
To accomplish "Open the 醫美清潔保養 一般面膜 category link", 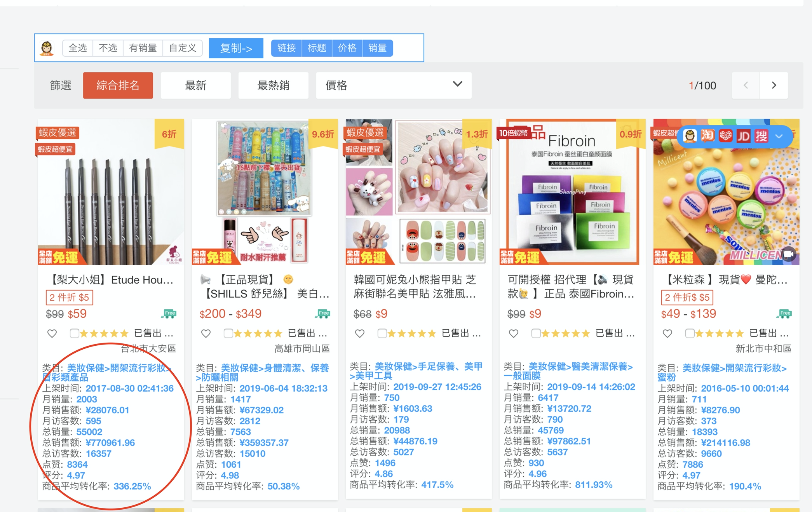I will (x=569, y=371).
